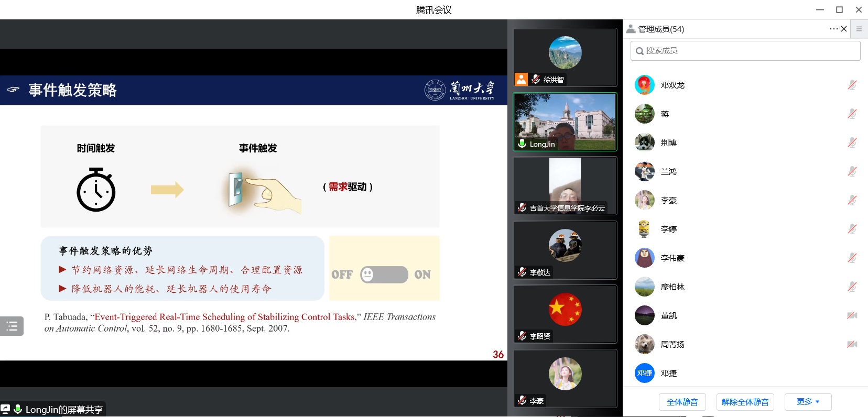This screenshot has height=417, width=868.
Task: Unmute 荆博 via microphone icon
Action: coord(852,142)
